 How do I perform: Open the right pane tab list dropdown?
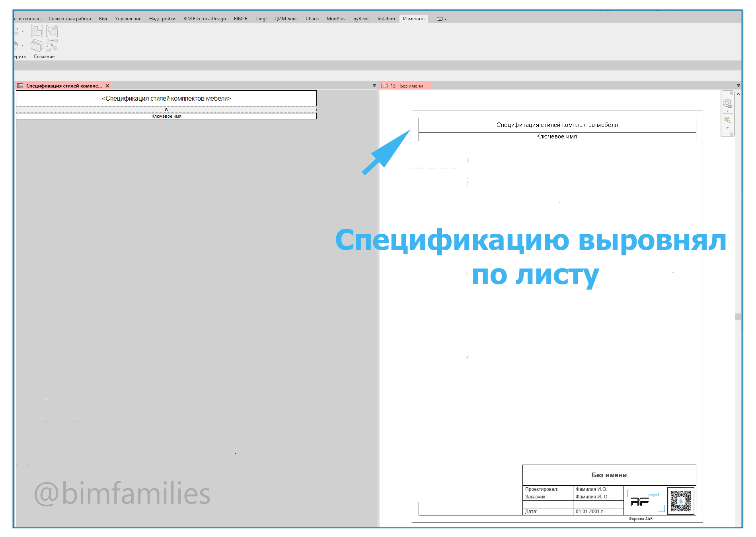pos(738,86)
